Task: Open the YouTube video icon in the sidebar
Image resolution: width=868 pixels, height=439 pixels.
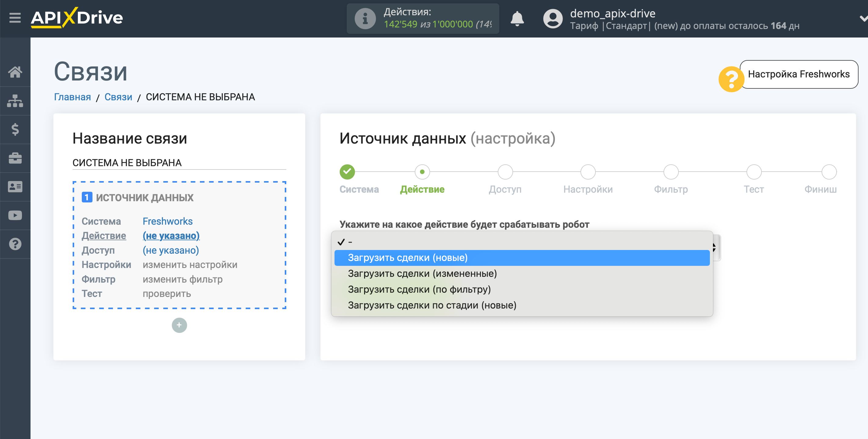Action: pyautogui.click(x=15, y=215)
